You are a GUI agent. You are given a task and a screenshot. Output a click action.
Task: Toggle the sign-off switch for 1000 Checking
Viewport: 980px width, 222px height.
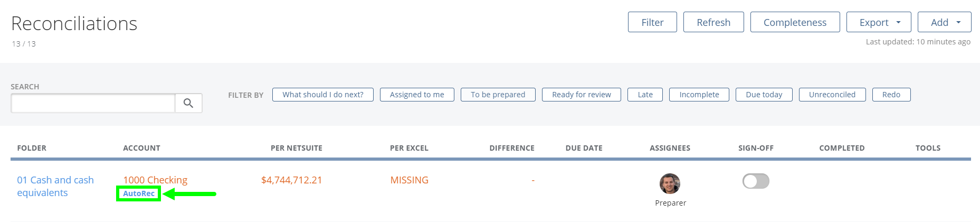tap(756, 181)
